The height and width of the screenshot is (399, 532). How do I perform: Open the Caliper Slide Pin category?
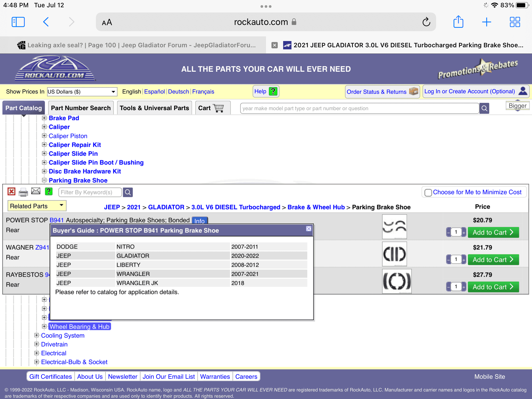pos(73,154)
